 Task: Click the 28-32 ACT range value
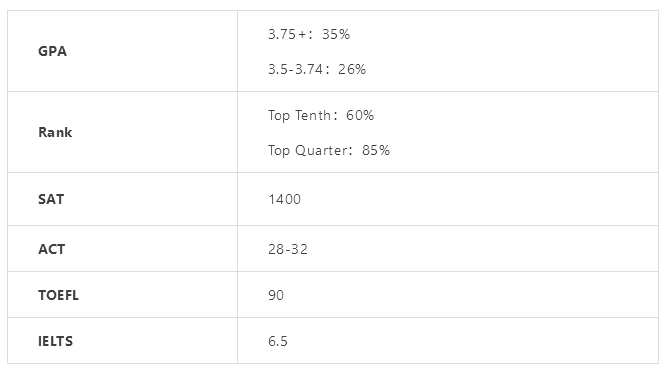point(288,249)
